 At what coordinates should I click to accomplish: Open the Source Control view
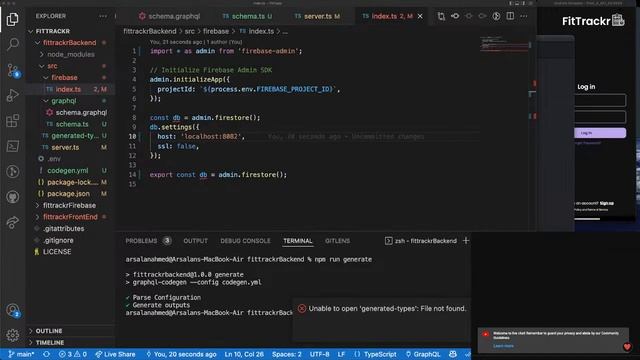(x=13, y=70)
